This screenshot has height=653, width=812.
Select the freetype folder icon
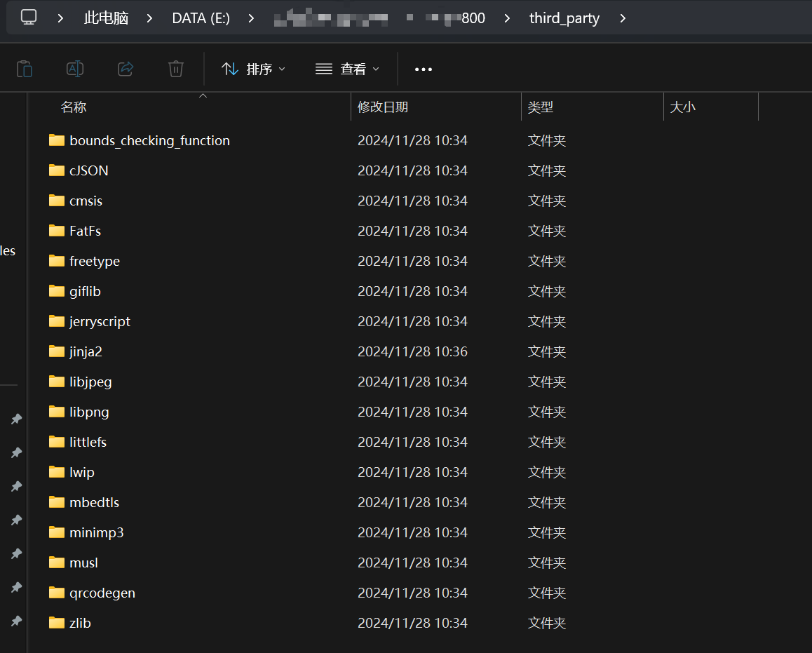pos(56,261)
